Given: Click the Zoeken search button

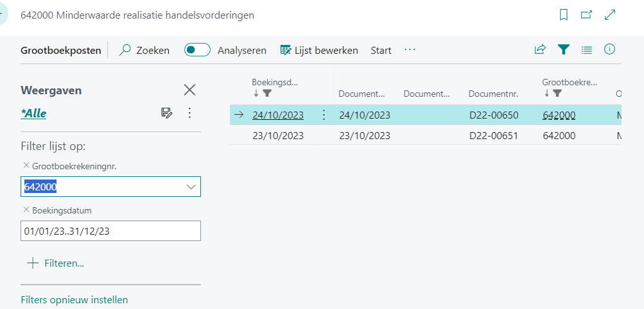Looking at the screenshot, I should tap(145, 50).
